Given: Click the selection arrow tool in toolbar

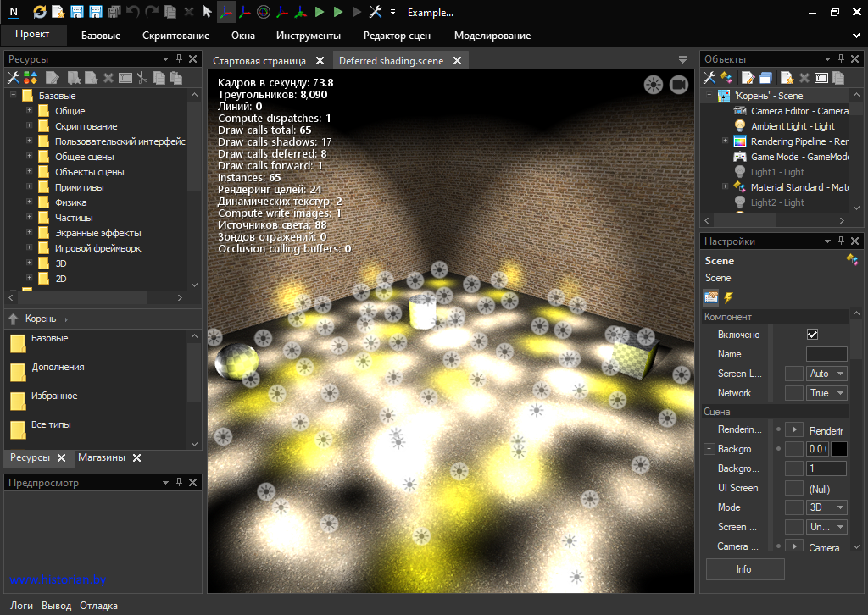Looking at the screenshot, I should click(x=208, y=12).
